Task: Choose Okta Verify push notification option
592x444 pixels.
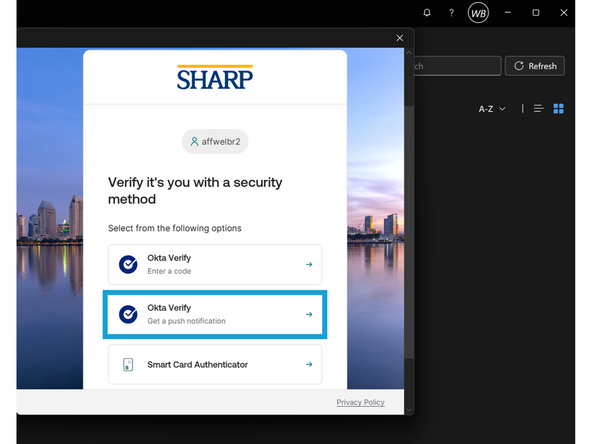Action: (215, 314)
